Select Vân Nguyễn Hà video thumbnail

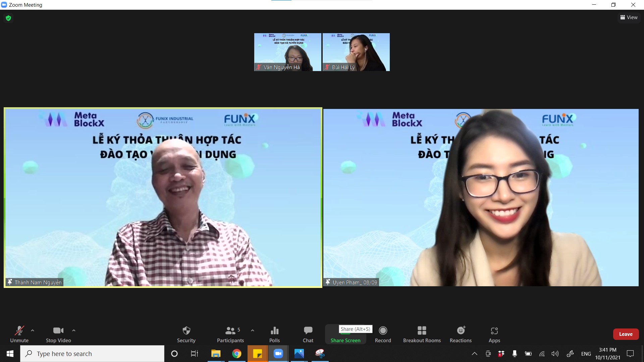point(287,52)
